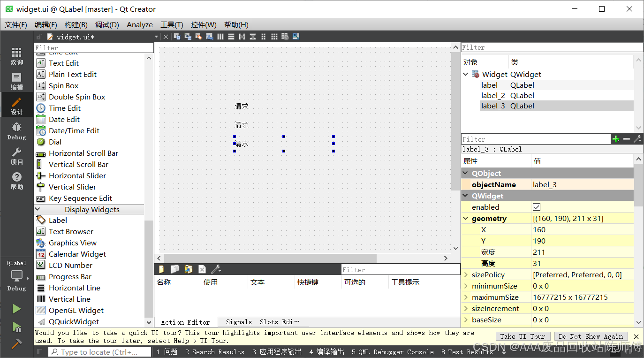Click the Break Layout icon

285,37
